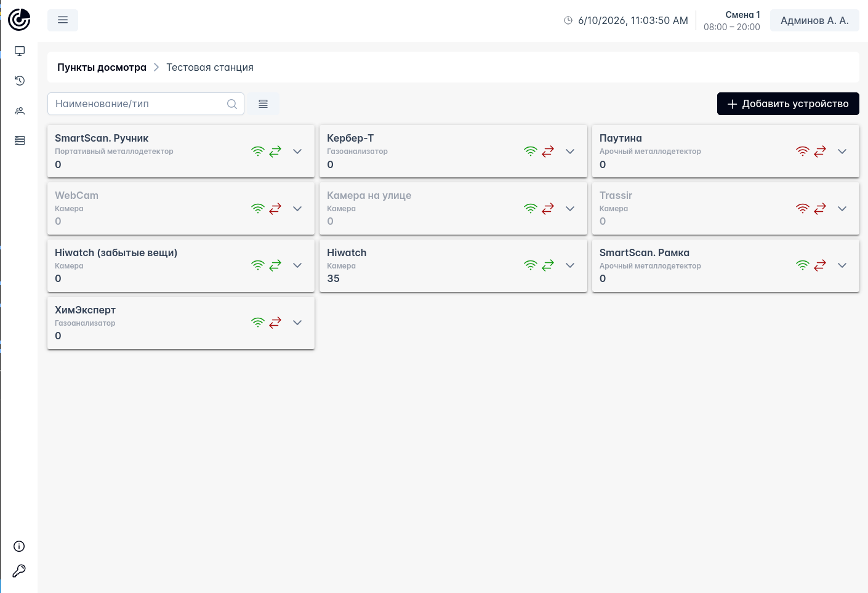The height and width of the screenshot is (593, 868).
Task: Click the search magnifier icon
Action: [x=232, y=104]
